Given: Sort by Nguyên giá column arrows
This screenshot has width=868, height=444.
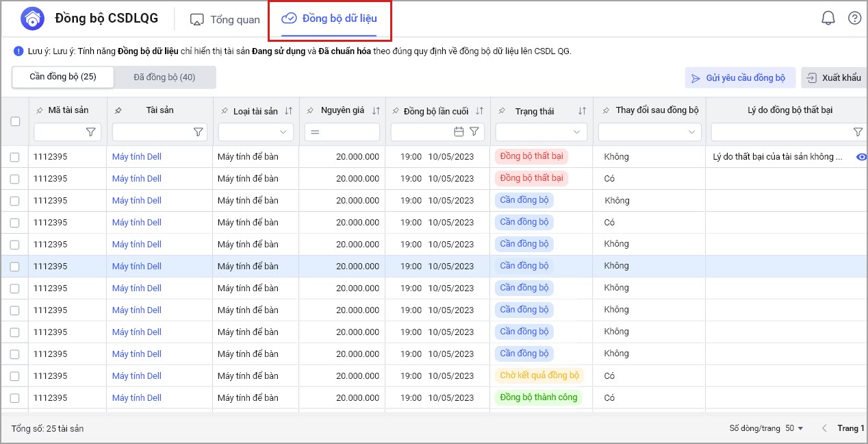Looking at the screenshot, I should coord(376,111).
